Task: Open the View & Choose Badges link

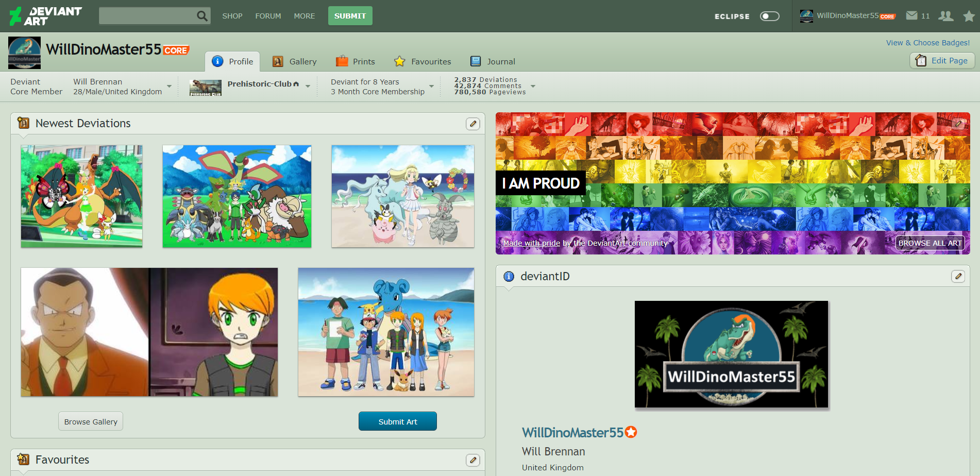Action: pyautogui.click(x=927, y=43)
